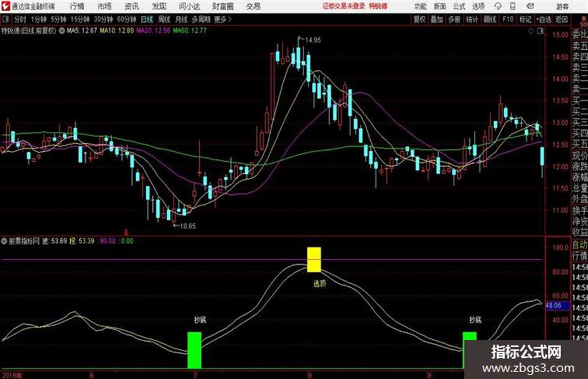Click the MA10: 12.88 indicator label
The image size is (588, 379).
tap(116, 30)
